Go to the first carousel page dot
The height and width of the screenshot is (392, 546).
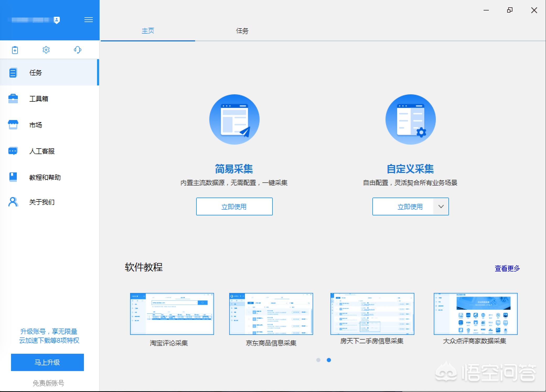(x=318, y=360)
